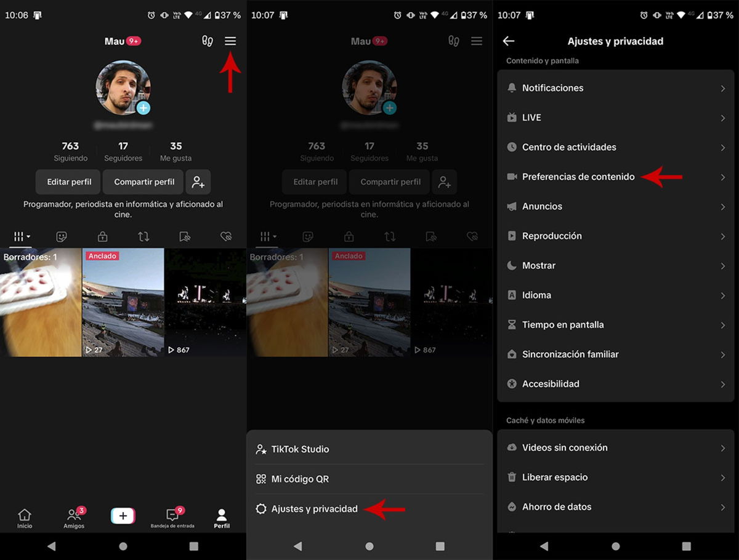Tap the Android back triangle below the left screen
The width and height of the screenshot is (739, 560).
[x=52, y=546]
